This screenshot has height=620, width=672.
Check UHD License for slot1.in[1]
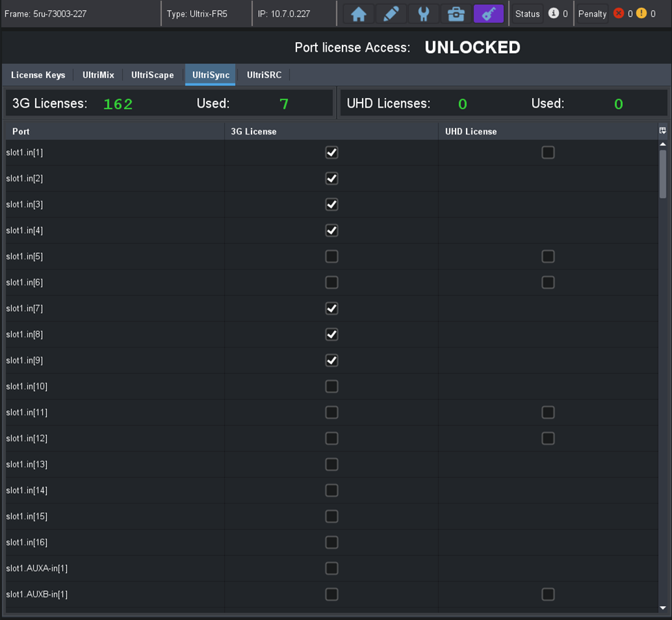click(548, 152)
